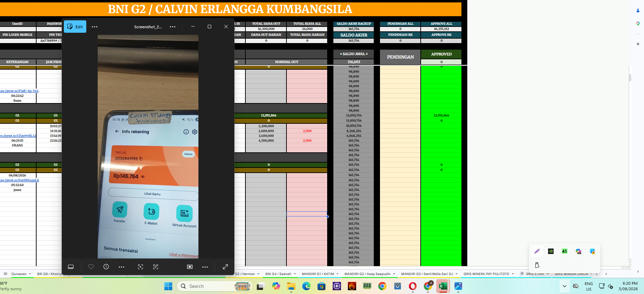Open the NVIDIA icon in the tray overflow
This screenshot has height=294, width=644.
551,251
